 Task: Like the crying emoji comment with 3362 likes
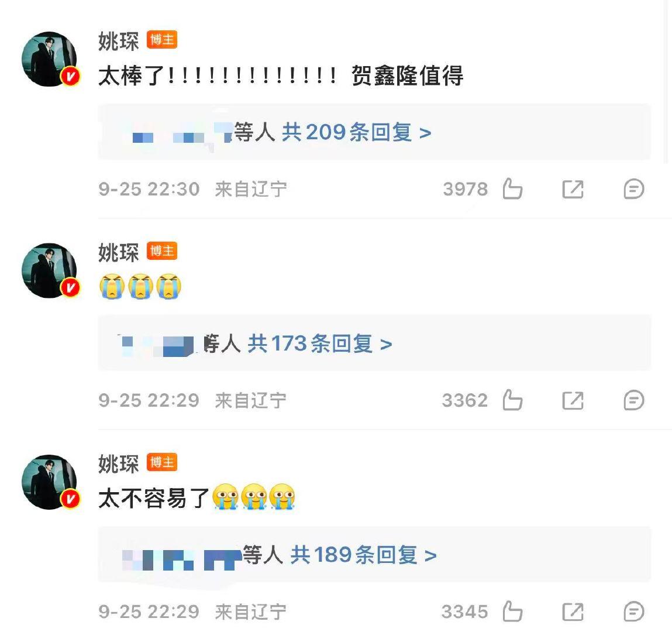click(512, 400)
